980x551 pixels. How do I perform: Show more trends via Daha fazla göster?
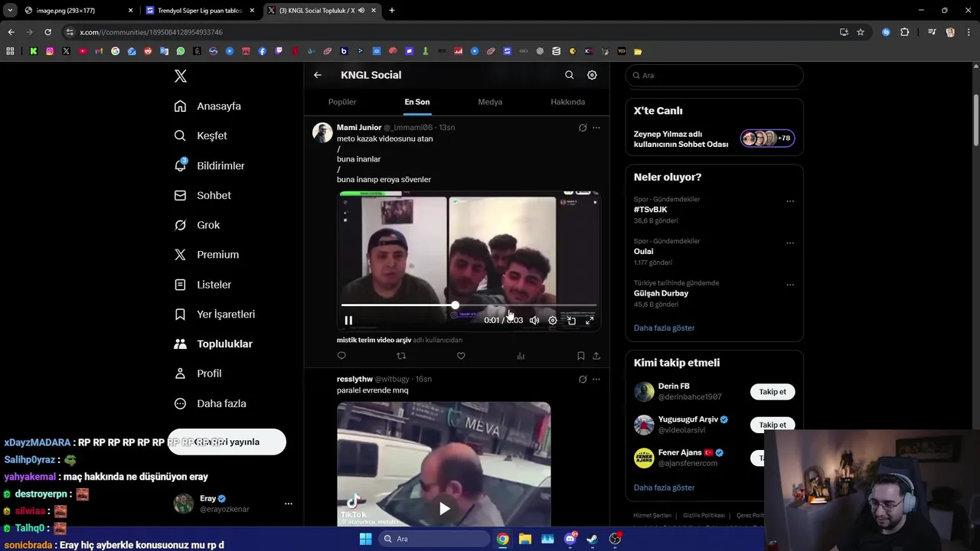tap(664, 328)
